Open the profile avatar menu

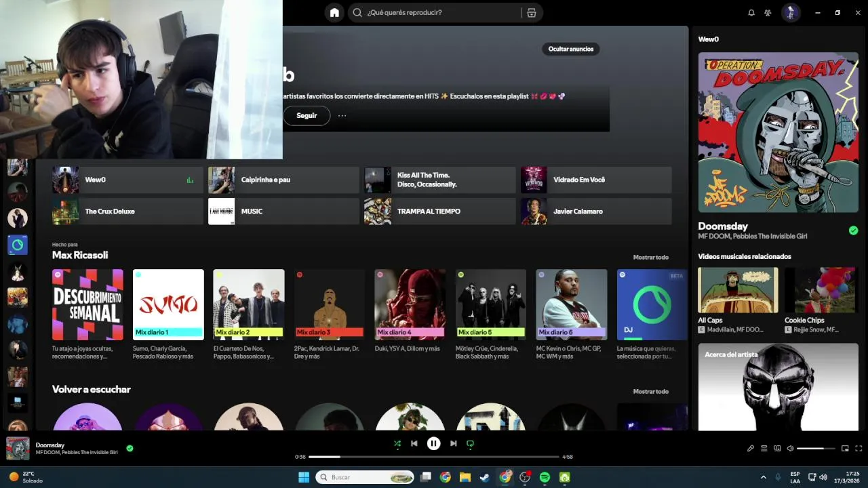tap(791, 12)
